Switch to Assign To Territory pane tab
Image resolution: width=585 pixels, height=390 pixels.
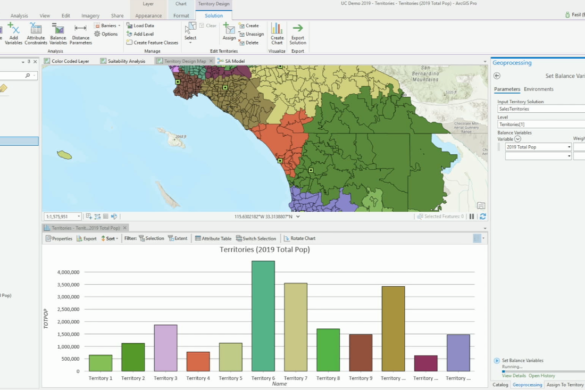tap(565, 385)
